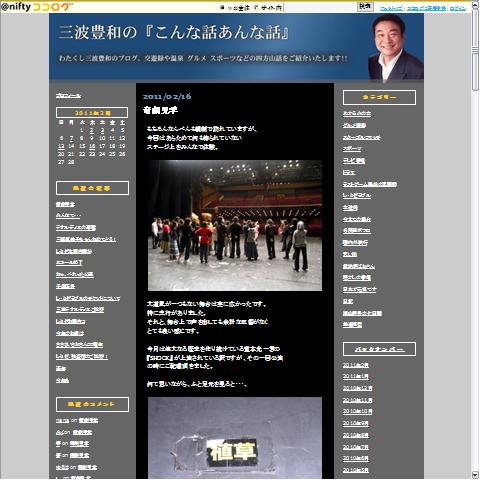Click the バックナンバー sidebar heading
The width and height of the screenshot is (480, 480).
379,349
